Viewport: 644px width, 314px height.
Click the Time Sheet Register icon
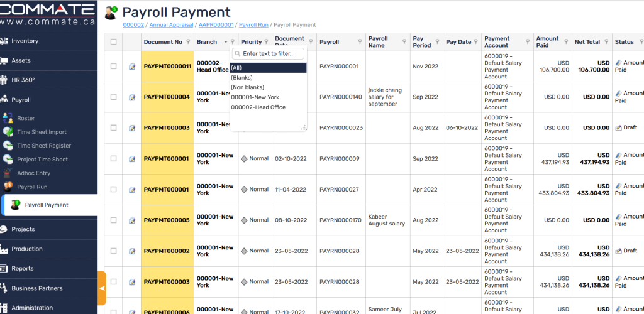[8, 146]
